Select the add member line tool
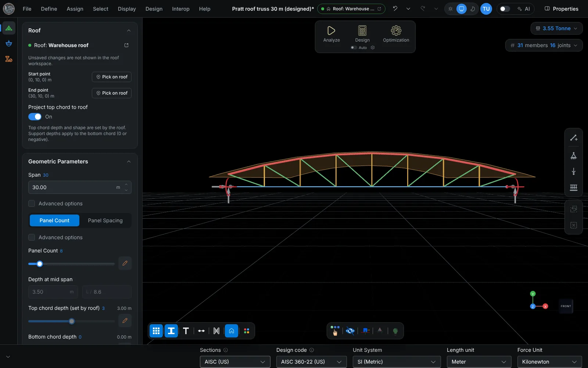 tap(573, 138)
